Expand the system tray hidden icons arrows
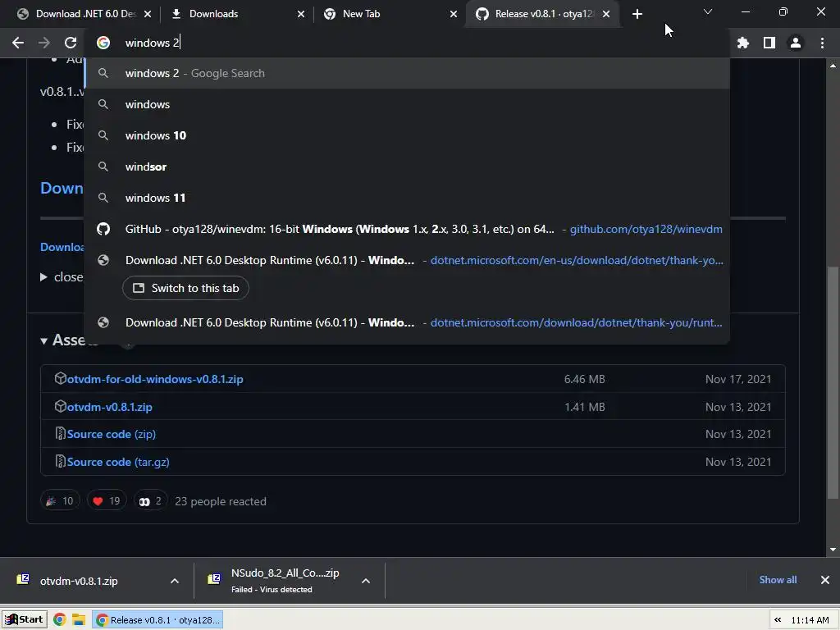 [778, 620]
